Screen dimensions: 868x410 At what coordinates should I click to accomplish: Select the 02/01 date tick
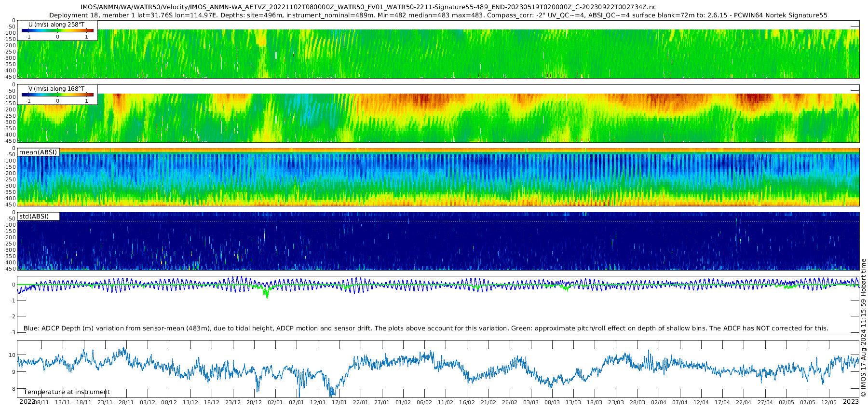click(275, 402)
